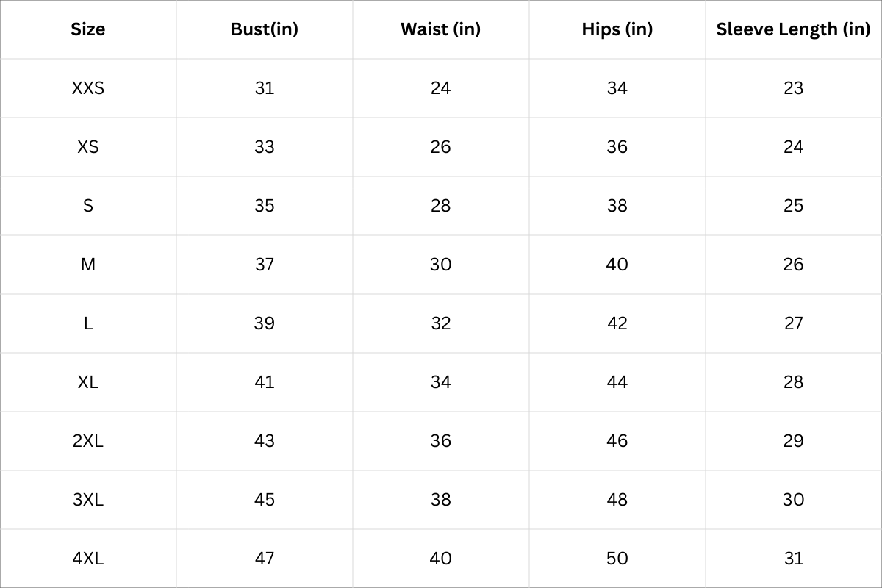The width and height of the screenshot is (882, 588).
Task: Click sleeve length value 23 for XXS
Action: 794,88
